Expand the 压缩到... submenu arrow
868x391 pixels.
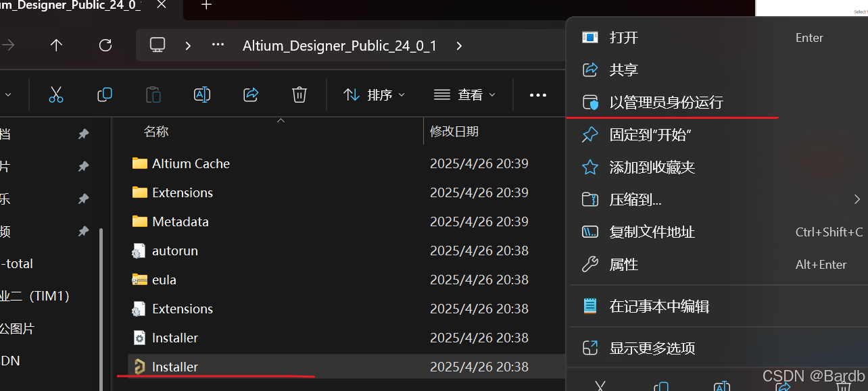pyautogui.click(x=857, y=200)
